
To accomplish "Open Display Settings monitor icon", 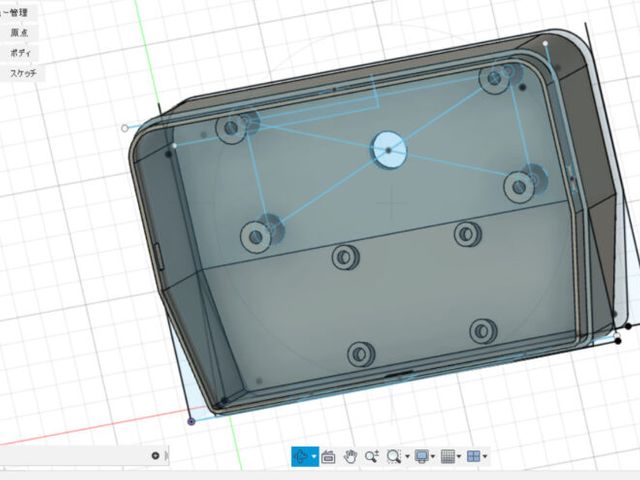I will click(x=422, y=456).
